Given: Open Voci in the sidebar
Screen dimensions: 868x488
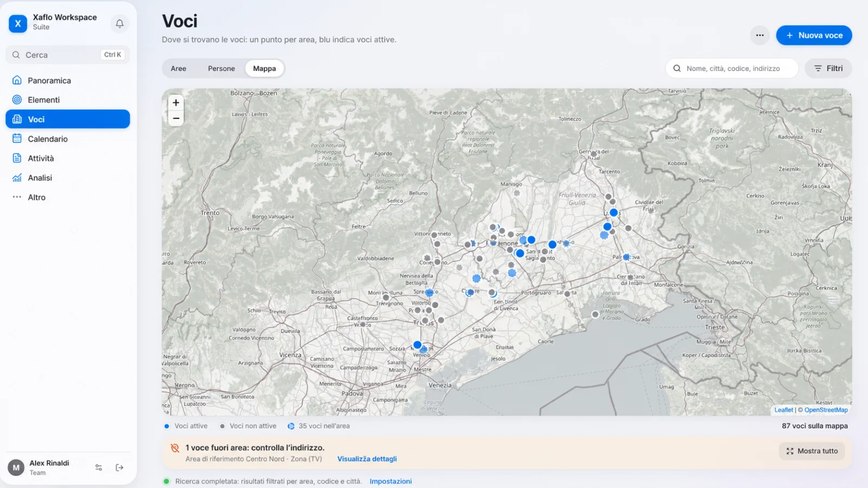Looking at the screenshot, I should [68, 119].
